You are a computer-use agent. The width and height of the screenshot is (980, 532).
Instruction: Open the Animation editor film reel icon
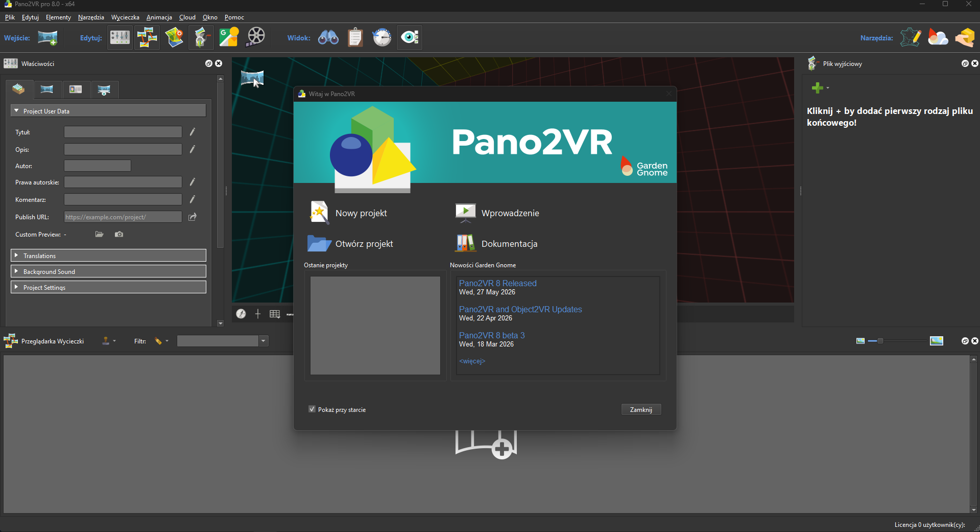256,38
